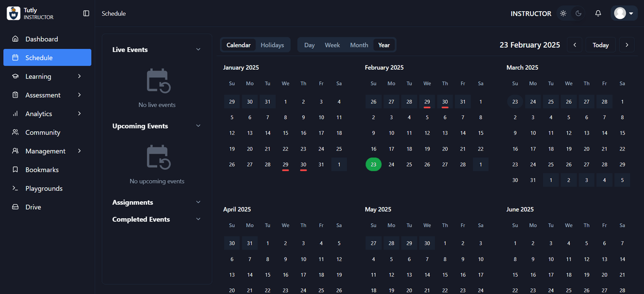Click the Analytics bar chart icon
The width and height of the screenshot is (644, 294).
pyautogui.click(x=15, y=114)
